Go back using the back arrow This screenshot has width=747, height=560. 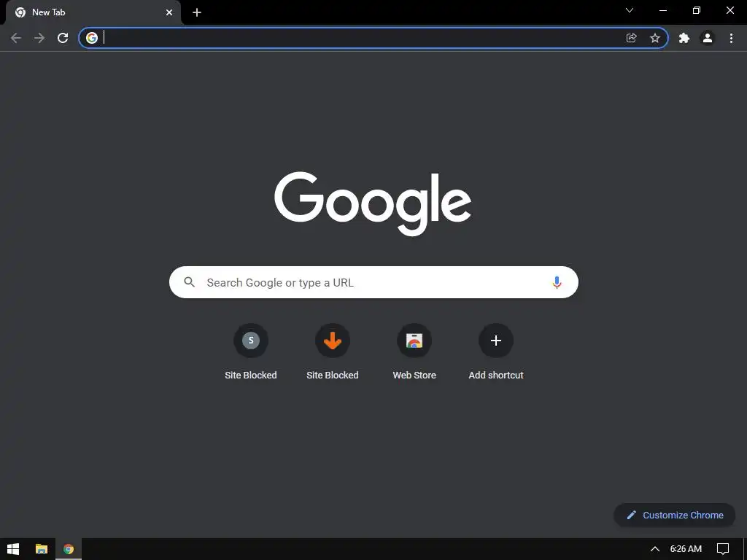[16, 38]
